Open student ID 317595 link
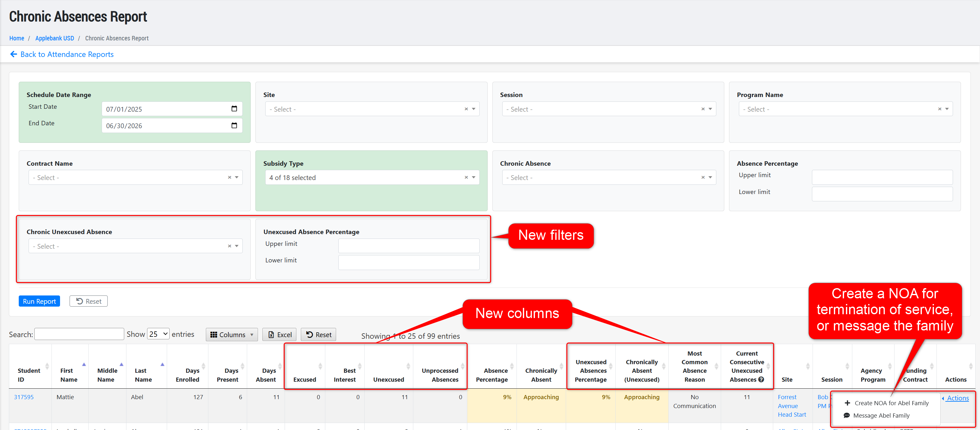 pyautogui.click(x=24, y=397)
